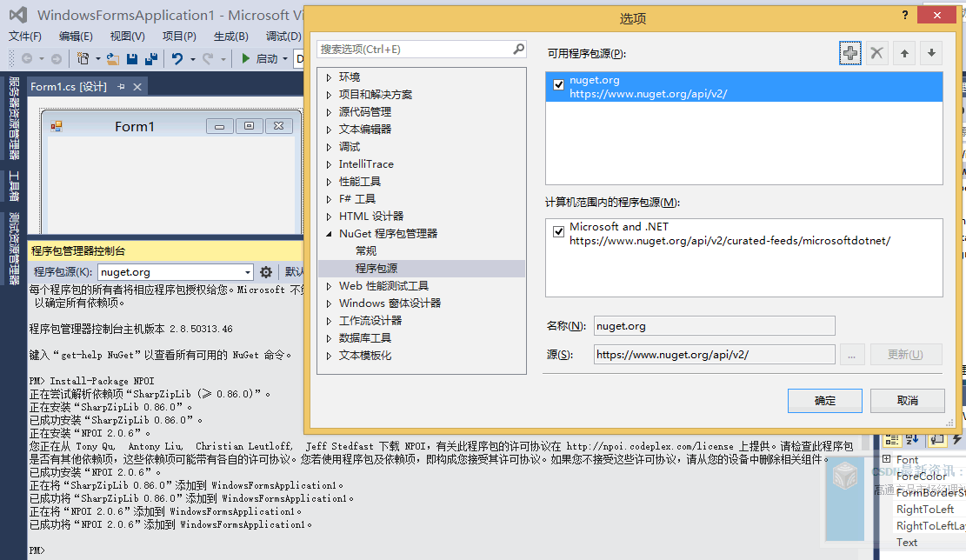966x560 pixels.
Task: Click the Alphabetical sort icon in Properties
Action: (912, 439)
